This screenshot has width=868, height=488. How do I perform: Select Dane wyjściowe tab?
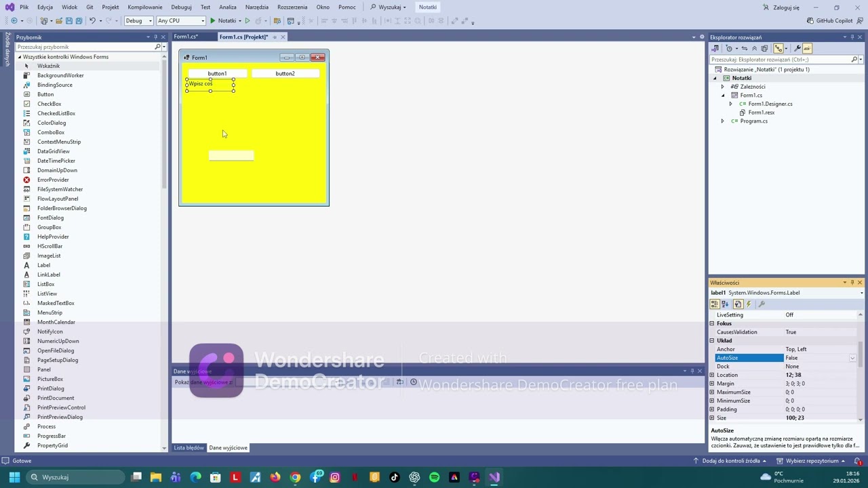[228, 448]
